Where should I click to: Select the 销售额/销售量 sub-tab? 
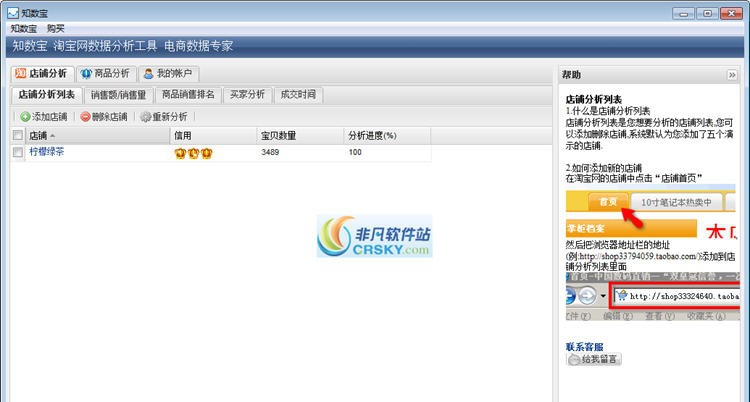[x=119, y=95]
